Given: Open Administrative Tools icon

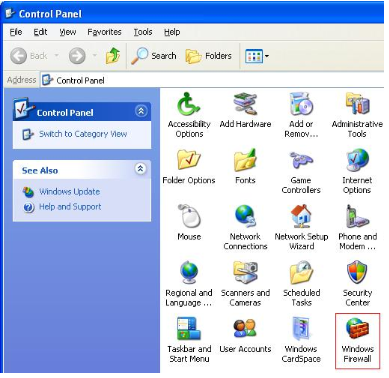Looking at the screenshot, I should click(357, 115).
